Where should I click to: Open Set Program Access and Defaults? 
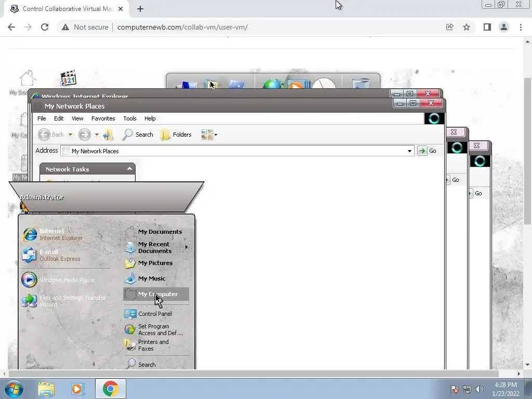click(154, 330)
